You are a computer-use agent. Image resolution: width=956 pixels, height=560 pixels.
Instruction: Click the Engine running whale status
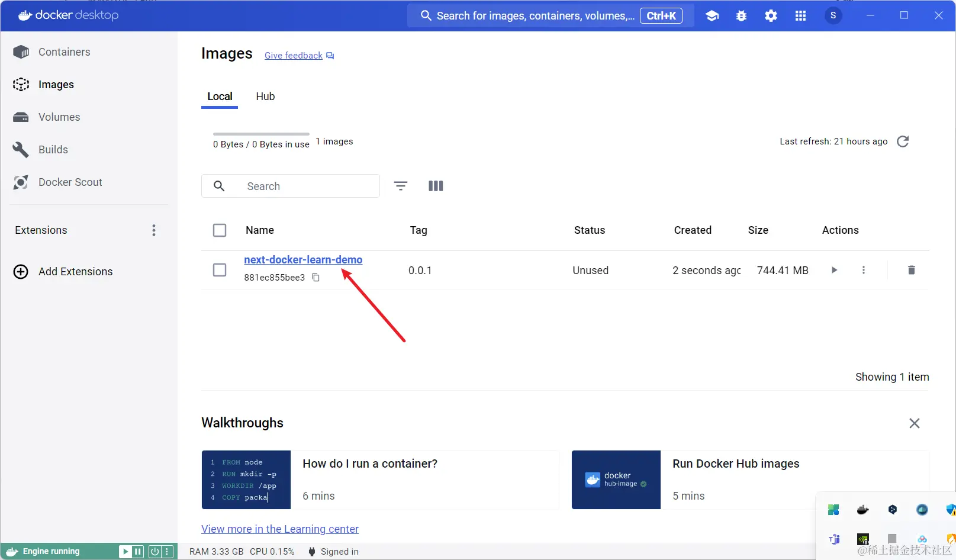tap(43, 552)
